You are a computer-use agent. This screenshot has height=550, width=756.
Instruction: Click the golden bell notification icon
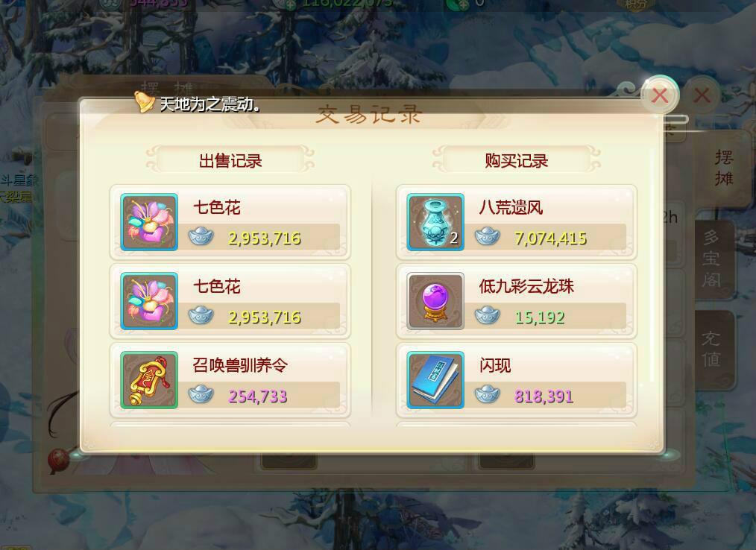[x=143, y=101]
